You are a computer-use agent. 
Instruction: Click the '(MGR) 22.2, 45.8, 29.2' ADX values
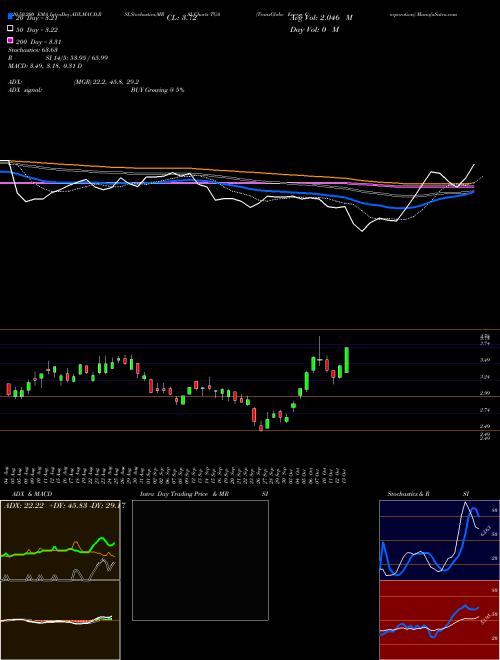pos(106,82)
